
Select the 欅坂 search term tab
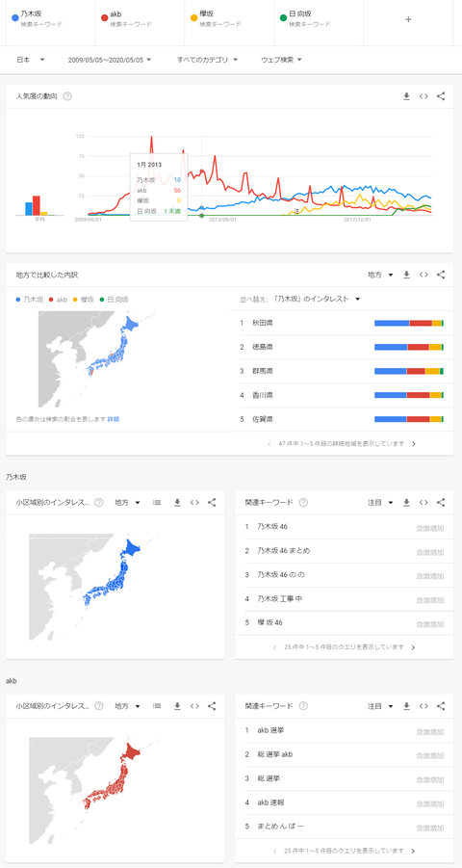[x=230, y=20]
